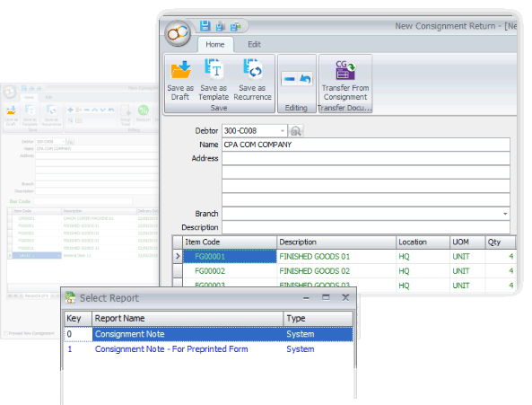This screenshot has width=532, height=405.
Task: Click the Description input field in Consignment Return
Action: (x=366, y=227)
